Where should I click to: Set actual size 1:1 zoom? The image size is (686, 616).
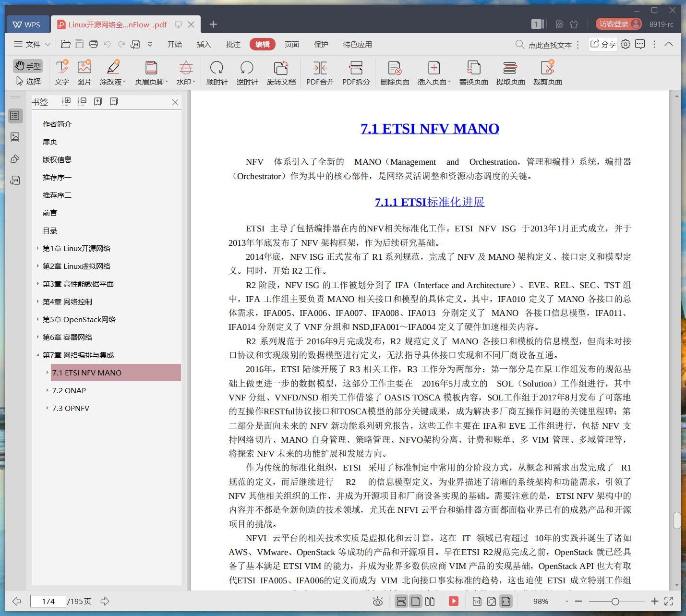[477, 601]
